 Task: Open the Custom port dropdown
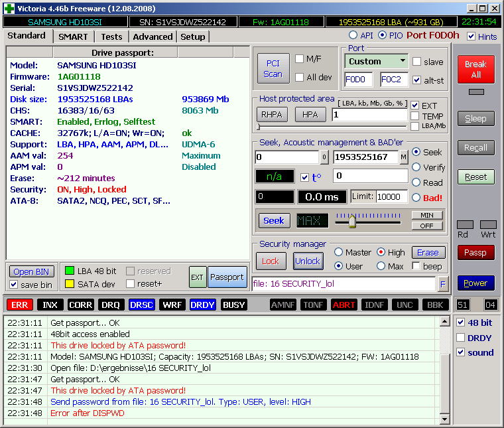click(377, 61)
